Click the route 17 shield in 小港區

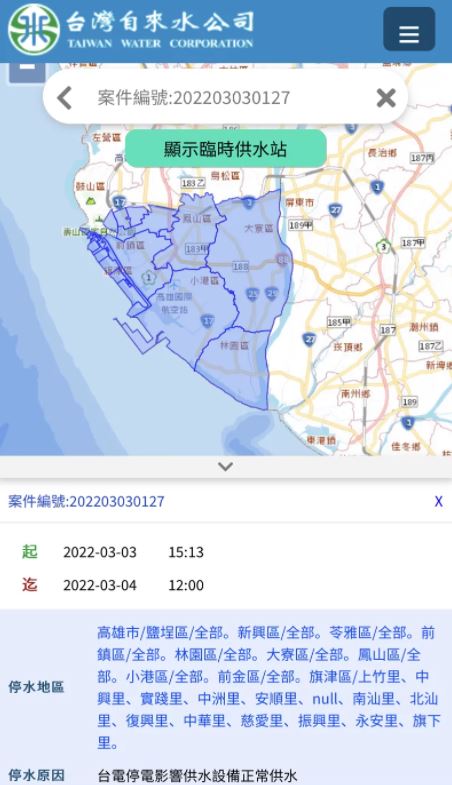pyautogui.click(x=208, y=321)
